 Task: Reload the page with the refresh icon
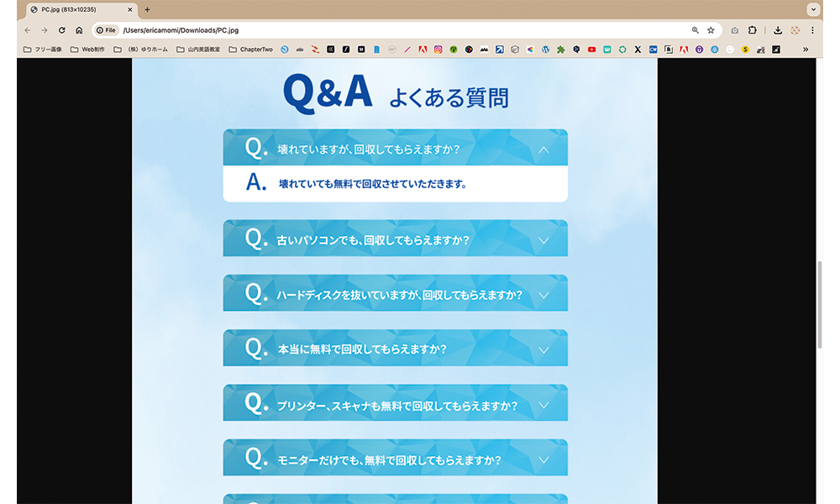pyautogui.click(x=61, y=30)
